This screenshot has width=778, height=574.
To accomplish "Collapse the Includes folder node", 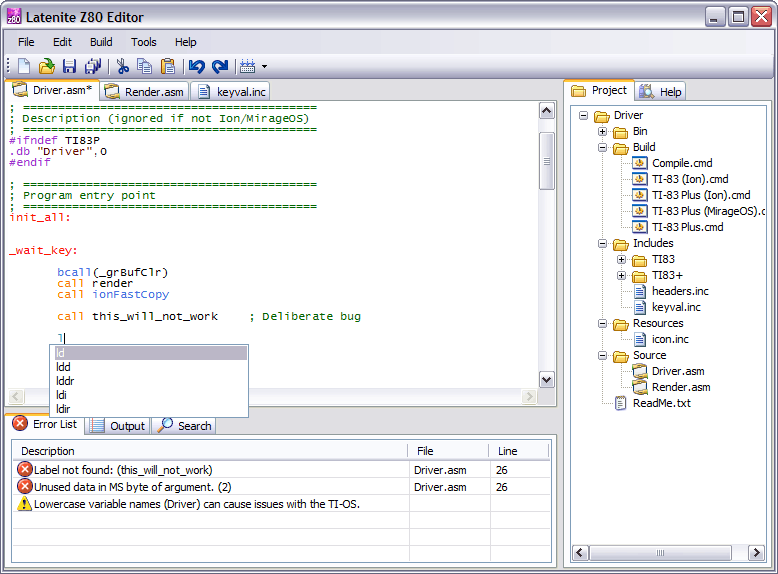I will click(602, 244).
